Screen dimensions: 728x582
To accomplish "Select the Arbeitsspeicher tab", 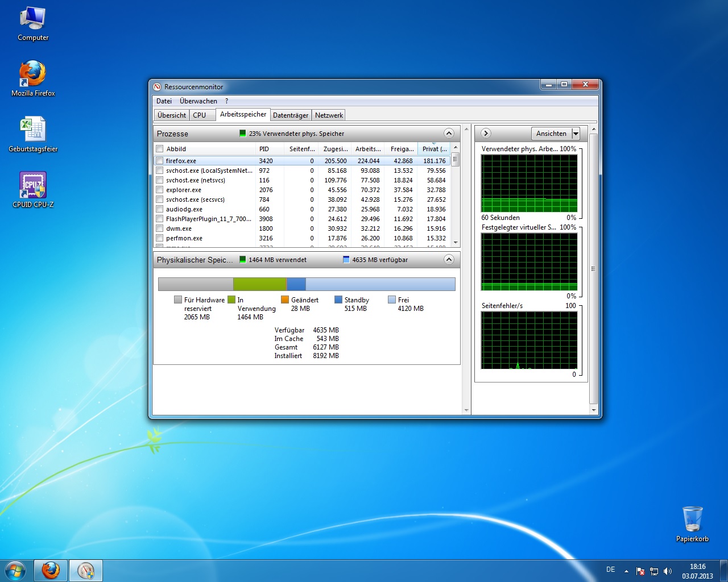I will (243, 114).
